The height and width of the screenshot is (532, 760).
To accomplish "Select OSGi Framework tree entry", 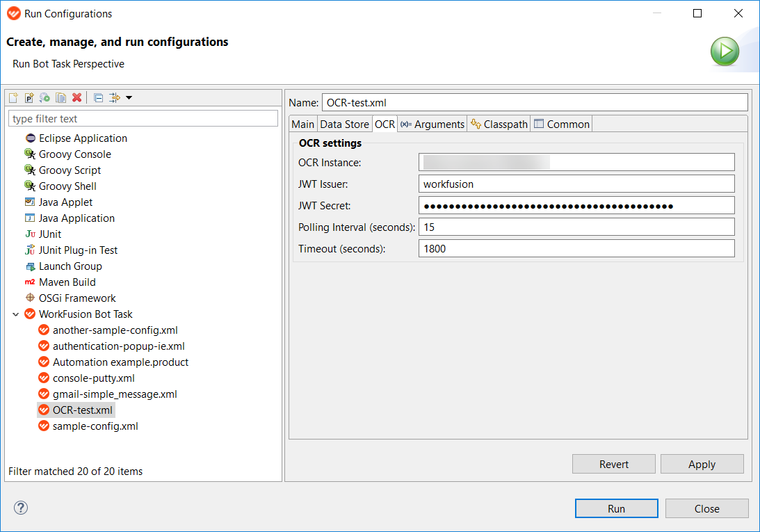I will click(77, 298).
